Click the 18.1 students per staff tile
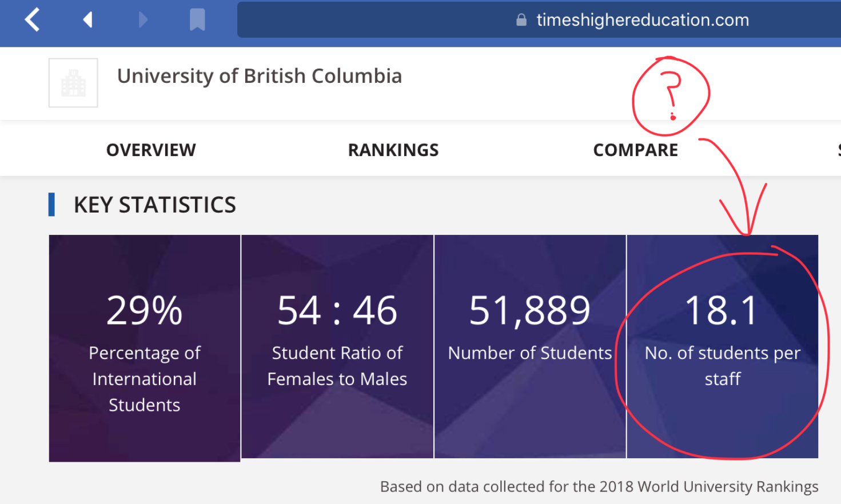This screenshot has height=504, width=841. 722,346
